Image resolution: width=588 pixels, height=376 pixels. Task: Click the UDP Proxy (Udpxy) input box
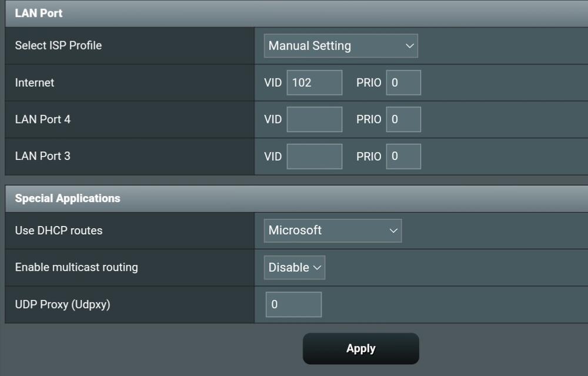[293, 305]
